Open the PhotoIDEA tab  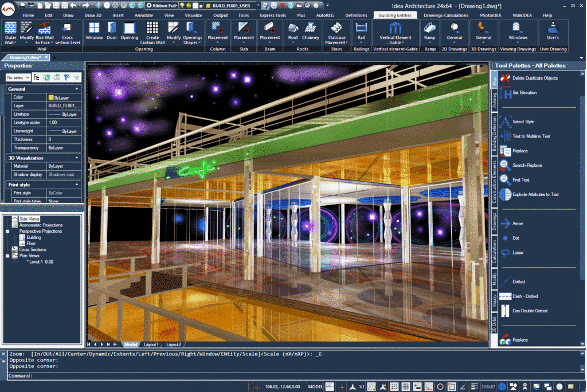click(x=491, y=15)
